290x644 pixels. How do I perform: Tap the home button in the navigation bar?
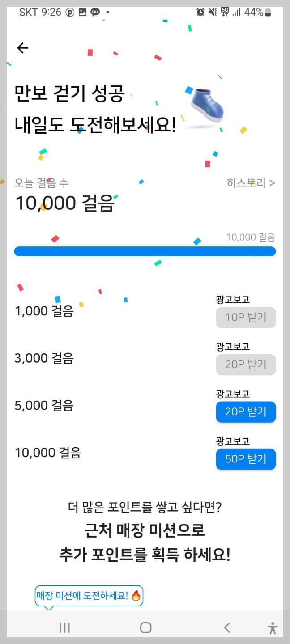145,627
